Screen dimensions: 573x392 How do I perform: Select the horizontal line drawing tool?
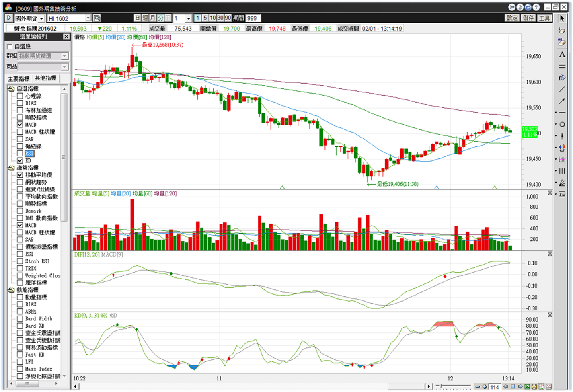(x=562, y=113)
